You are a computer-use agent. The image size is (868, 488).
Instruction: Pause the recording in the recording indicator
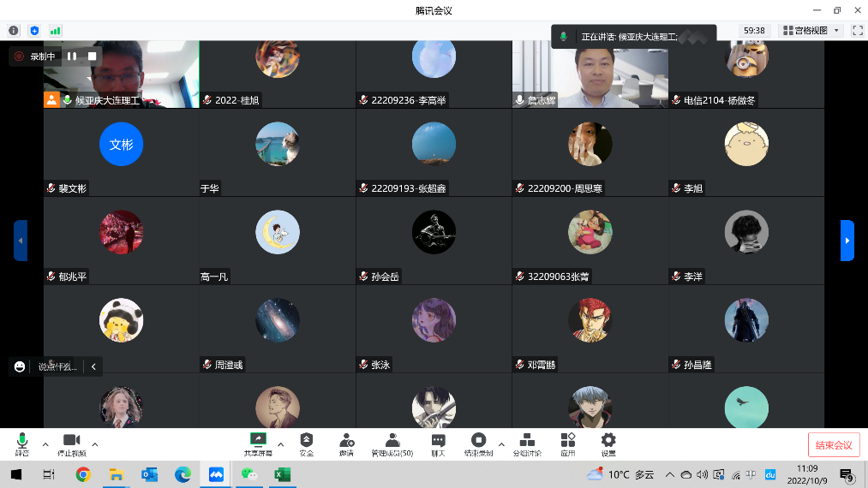tap(73, 57)
